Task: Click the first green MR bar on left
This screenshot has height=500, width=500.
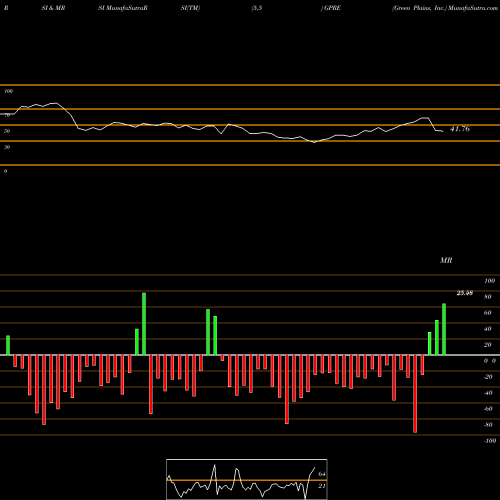Action: [8, 345]
